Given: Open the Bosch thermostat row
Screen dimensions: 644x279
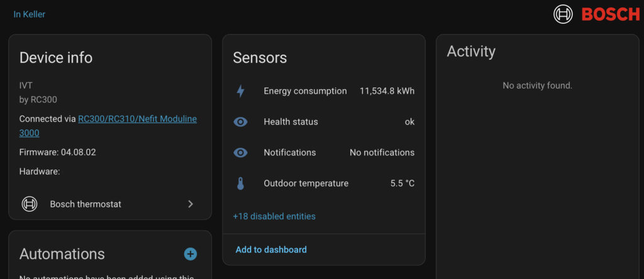Looking at the screenshot, I should [86, 204].
